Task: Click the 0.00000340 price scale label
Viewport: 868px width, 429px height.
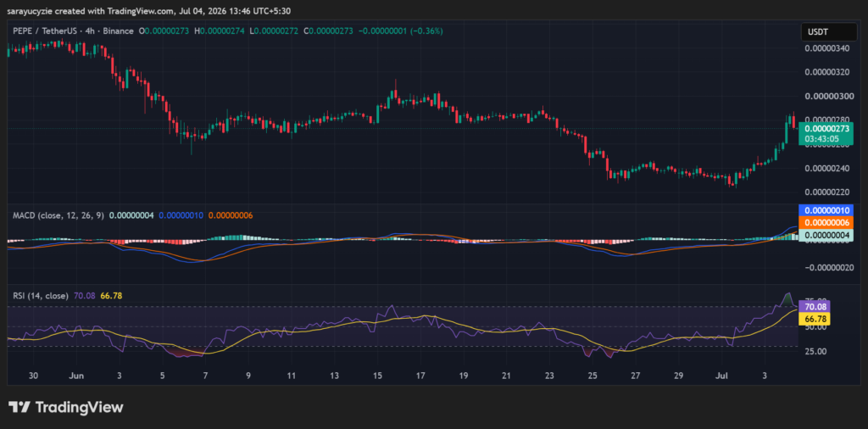Action: [826, 48]
